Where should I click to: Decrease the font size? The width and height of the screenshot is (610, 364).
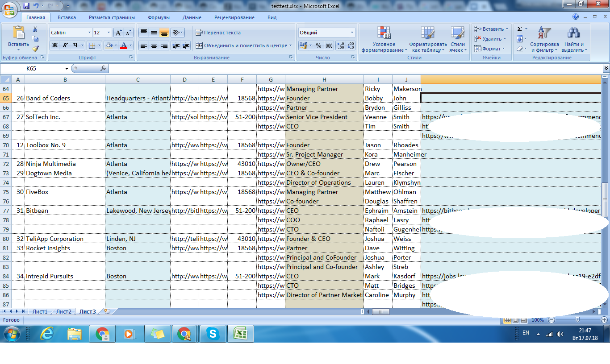coord(128,33)
